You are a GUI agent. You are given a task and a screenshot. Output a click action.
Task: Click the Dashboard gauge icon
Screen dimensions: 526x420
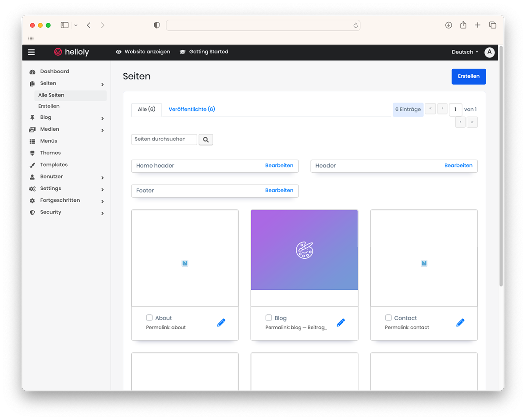[32, 72]
